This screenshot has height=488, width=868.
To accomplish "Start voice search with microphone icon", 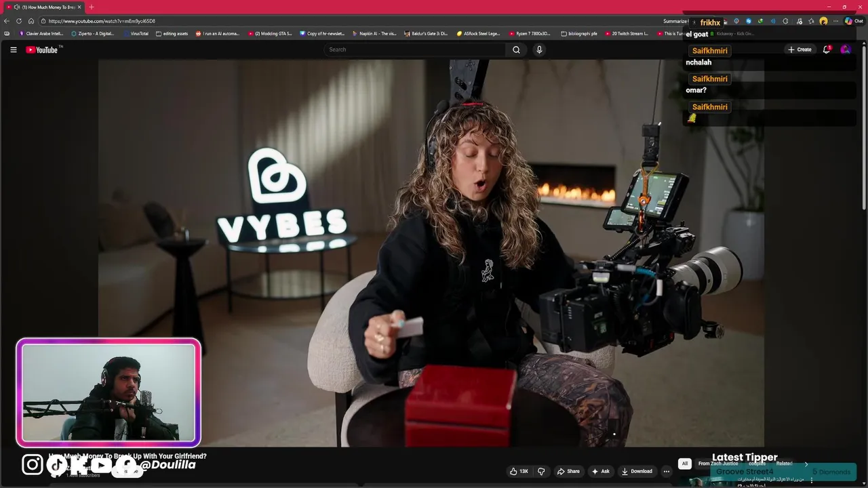I will pos(539,49).
